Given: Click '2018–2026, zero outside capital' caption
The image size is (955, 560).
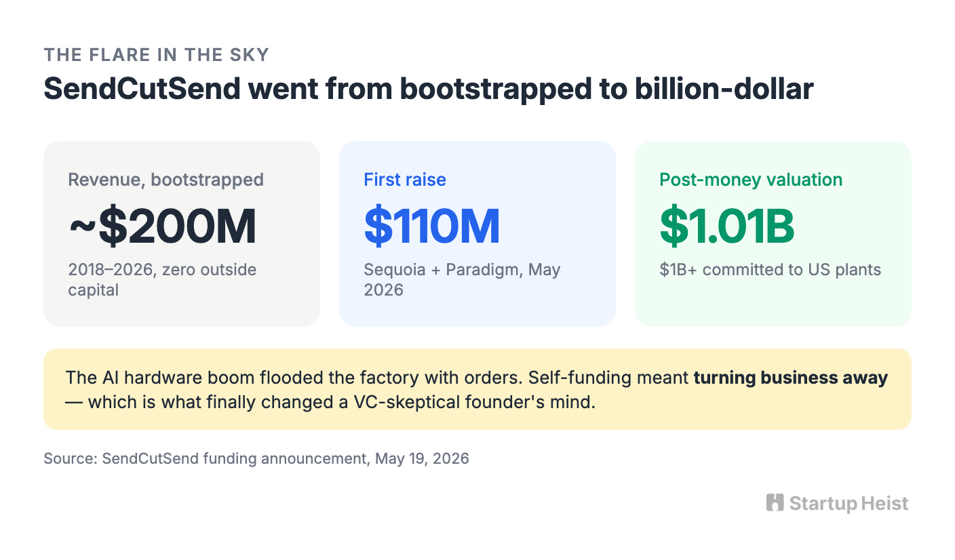Looking at the screenshot, I should point(163,279).
